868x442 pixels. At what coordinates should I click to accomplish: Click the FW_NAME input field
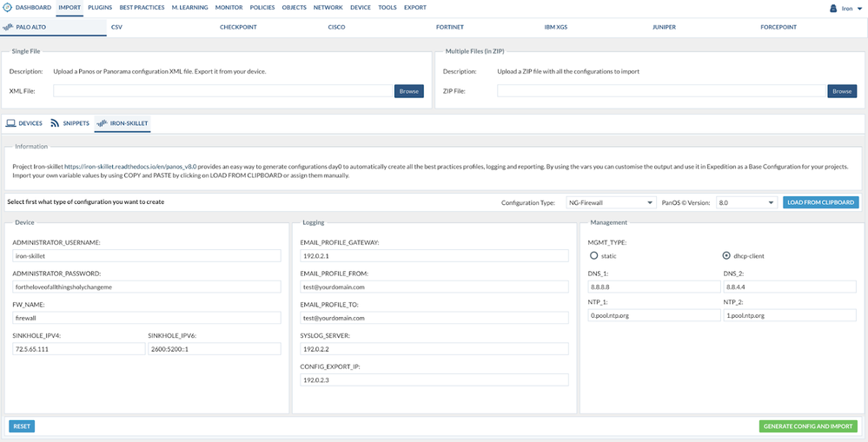pyautogui.click(x=147, y=318)
